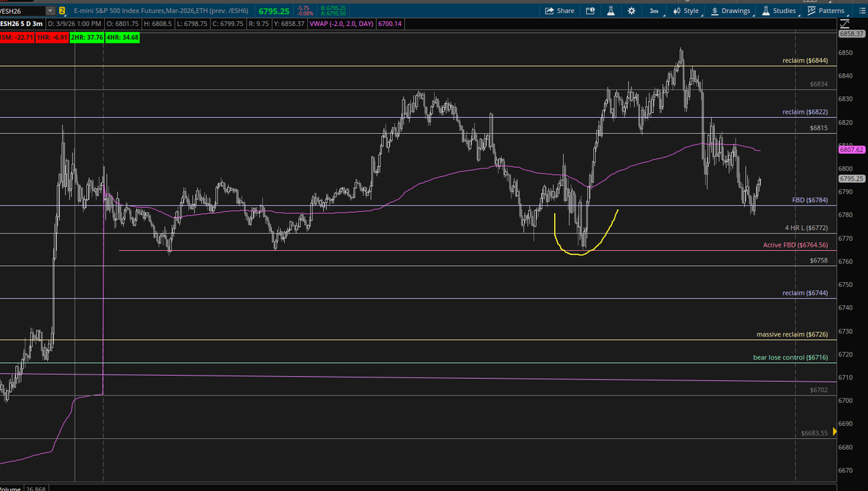Open the symbol selector dropdown arrow
The height and width of the screenshot is (491, 868).
pyautogui.click(x=50, y=11)
